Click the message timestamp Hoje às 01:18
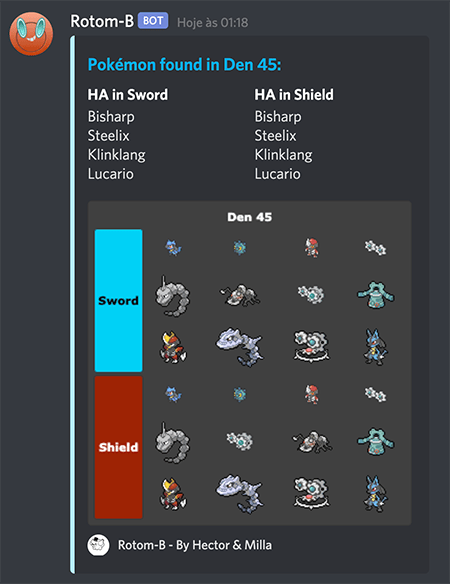 (212, 23)
